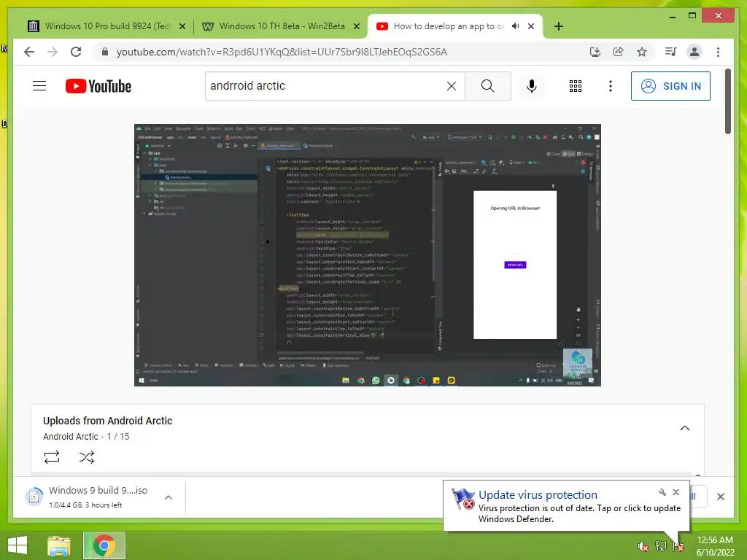Click the muted volume tray icon
The width and height of the screenshot is (747, 560).
tap(643, 546)
